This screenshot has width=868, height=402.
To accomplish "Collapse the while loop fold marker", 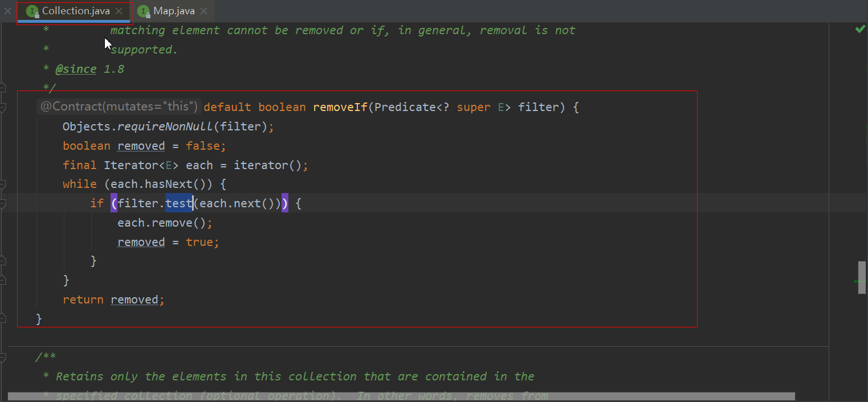I will 2,184.
